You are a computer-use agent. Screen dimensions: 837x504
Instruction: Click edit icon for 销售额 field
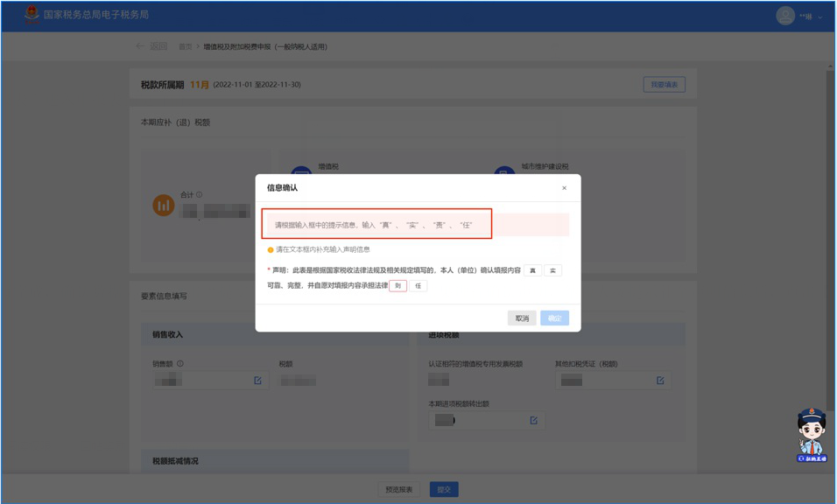coord(257,381)
